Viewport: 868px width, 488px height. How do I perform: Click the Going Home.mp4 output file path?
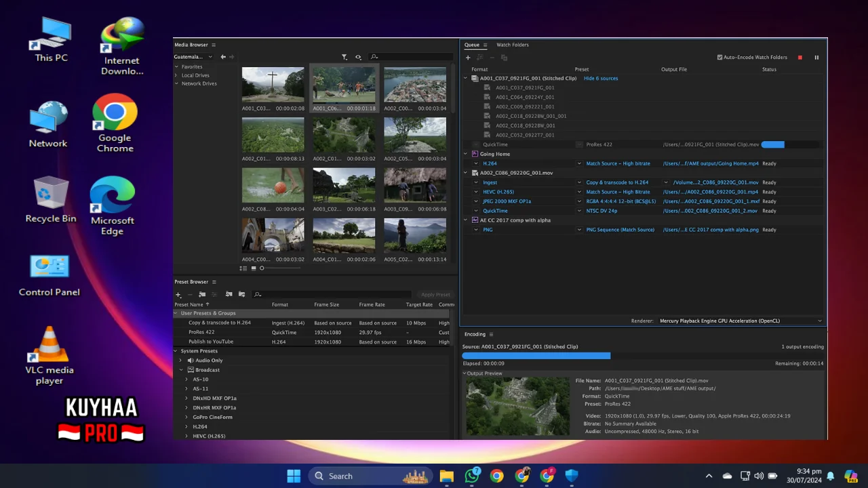[711, 163]
